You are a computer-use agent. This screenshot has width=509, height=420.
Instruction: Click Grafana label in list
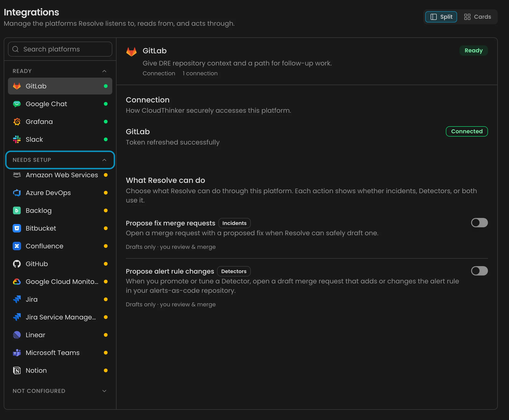[39, 122]
